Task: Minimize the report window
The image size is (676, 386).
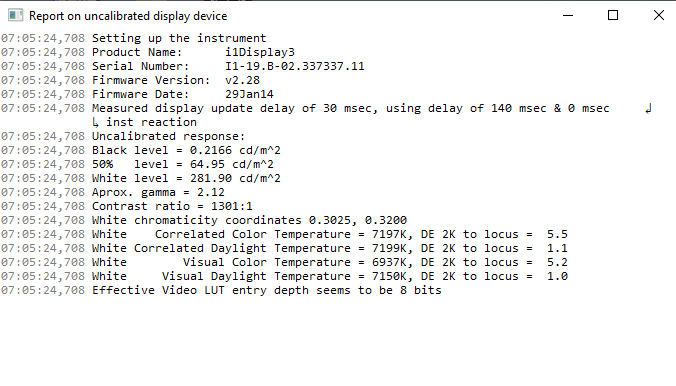Action: tap(568, 16)
